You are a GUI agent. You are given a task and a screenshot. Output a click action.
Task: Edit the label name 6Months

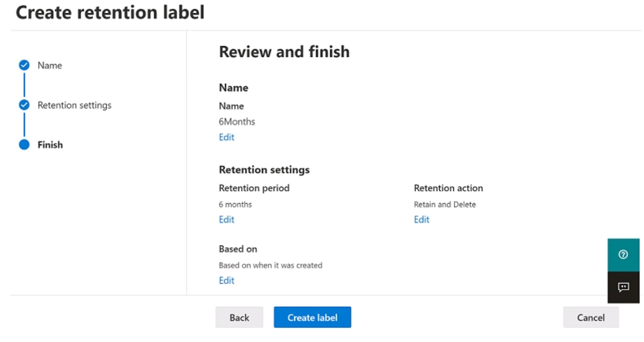(227, 137)
